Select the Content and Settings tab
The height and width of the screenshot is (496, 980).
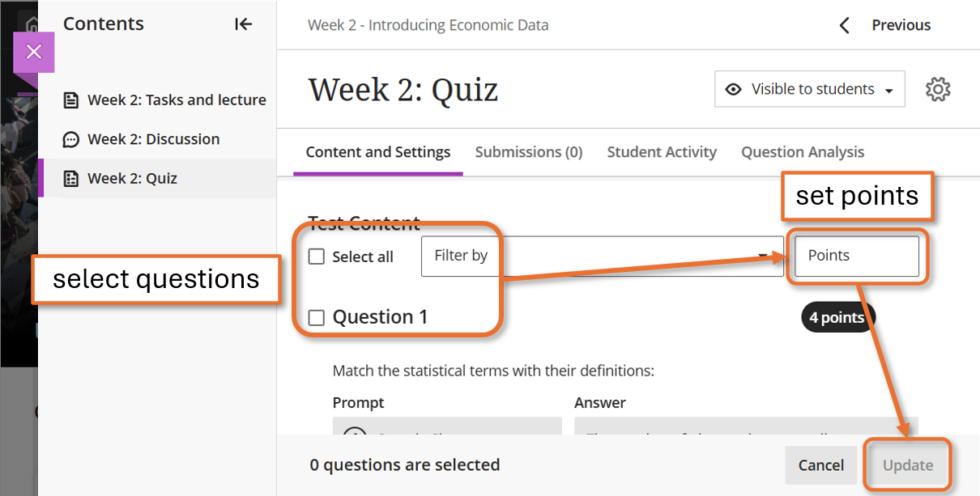(377, 152)
